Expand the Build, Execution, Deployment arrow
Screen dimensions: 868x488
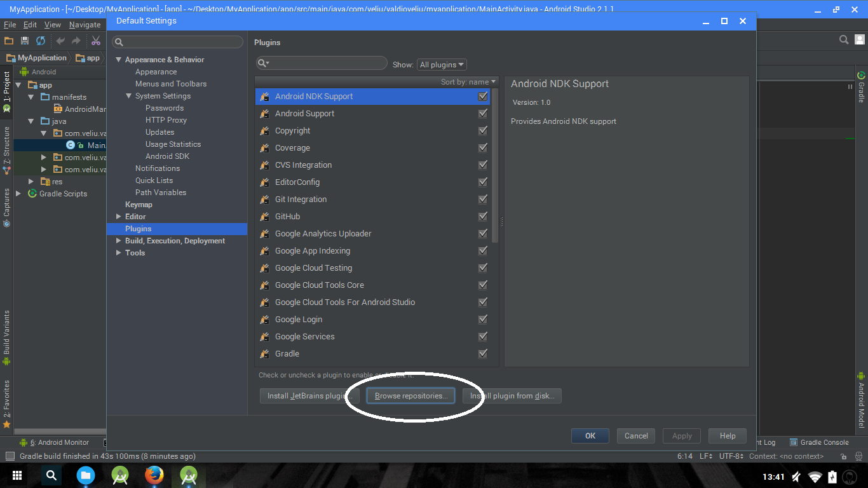[x=119, y=241]
